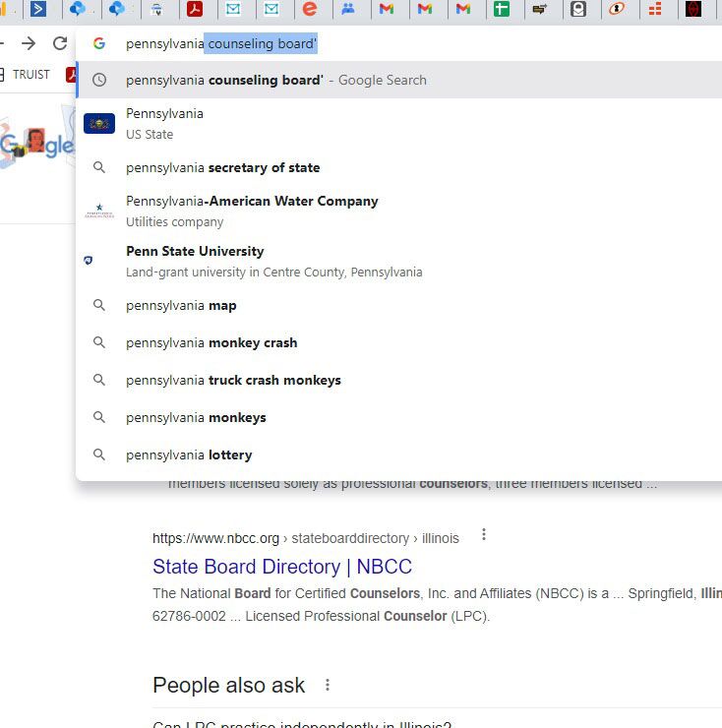Open three-dot menu beside People also ask
This screenshot has height=728, width=722.
tap(328, 685)
